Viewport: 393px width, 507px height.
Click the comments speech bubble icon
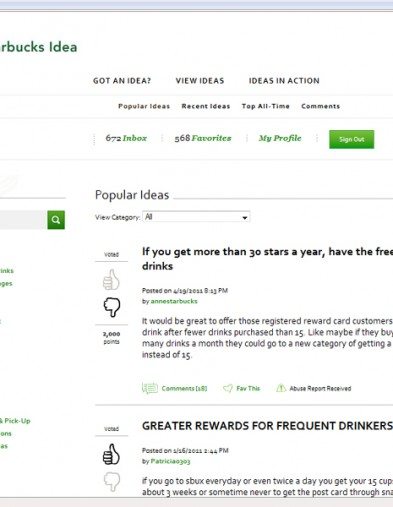point(150,388)
